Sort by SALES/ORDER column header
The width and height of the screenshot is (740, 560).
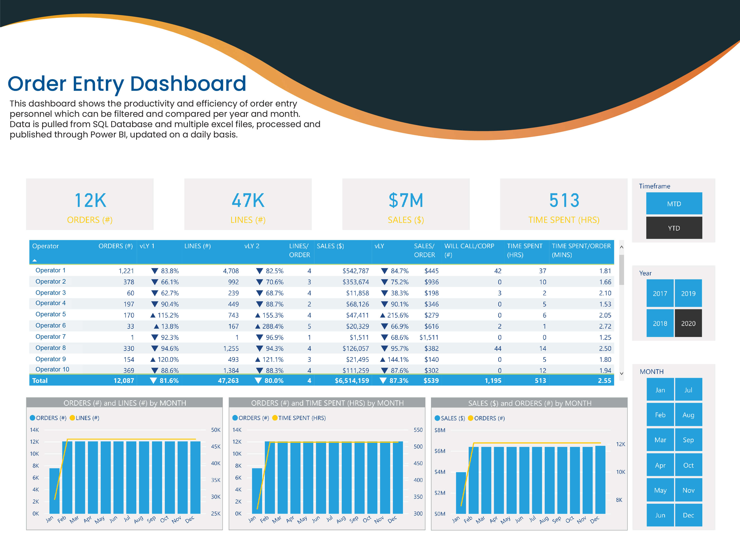[424, 250]
